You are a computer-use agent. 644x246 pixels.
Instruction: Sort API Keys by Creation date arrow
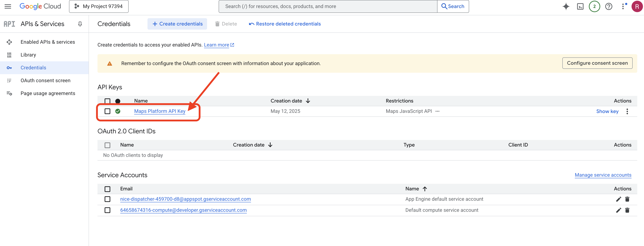click(x=308, y=101)
